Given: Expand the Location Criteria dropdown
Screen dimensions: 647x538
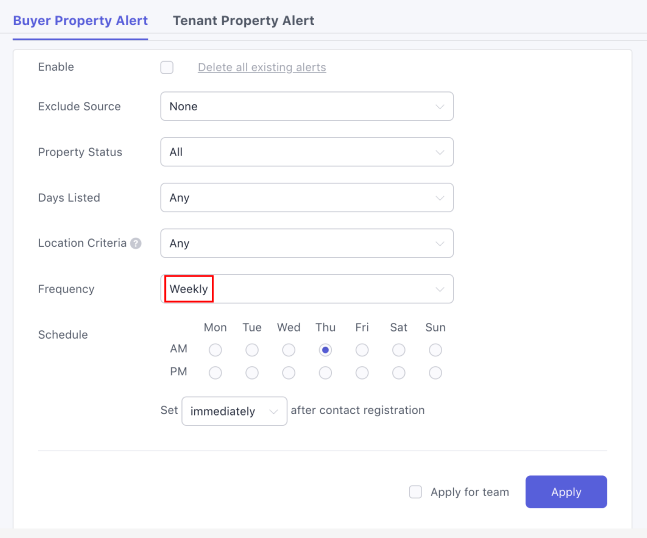Looking at the screenshot, I should 306,243.
